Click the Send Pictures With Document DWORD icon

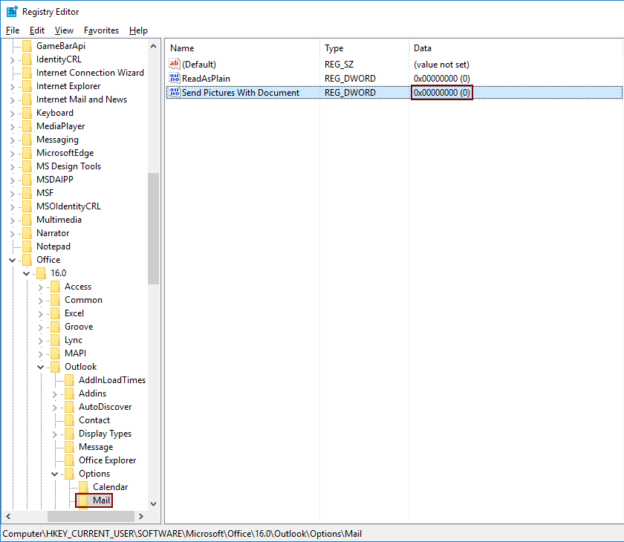(x=174, y=92)
